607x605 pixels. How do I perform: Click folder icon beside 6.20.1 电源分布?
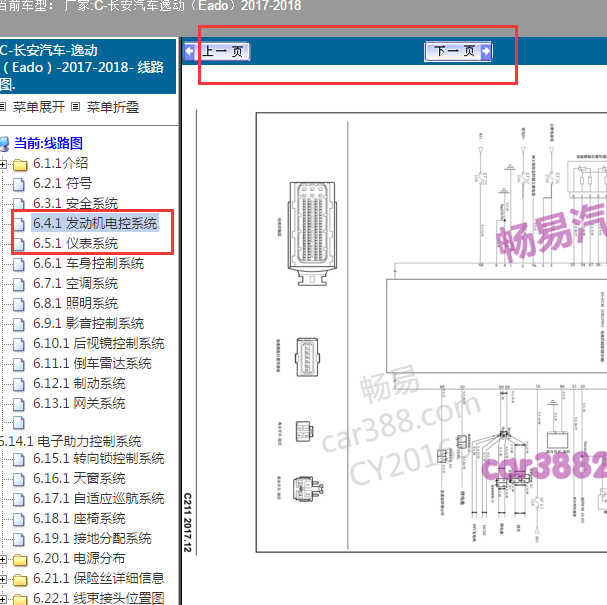20,560
